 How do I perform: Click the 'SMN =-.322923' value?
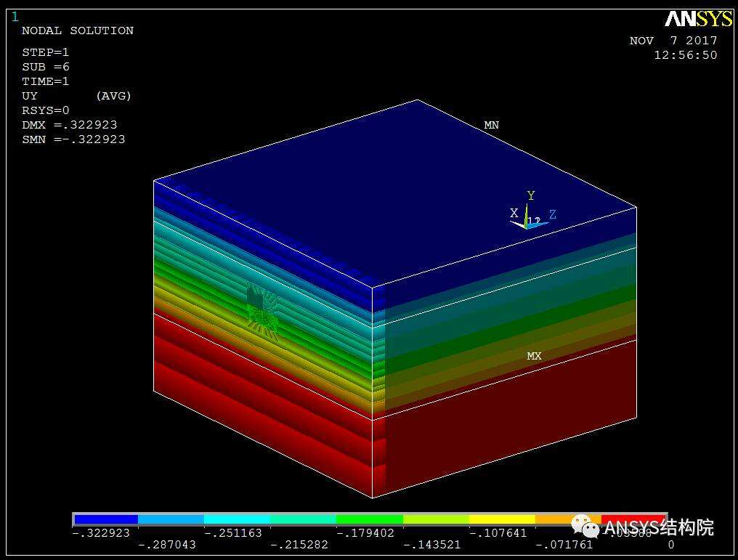point(73,139)
